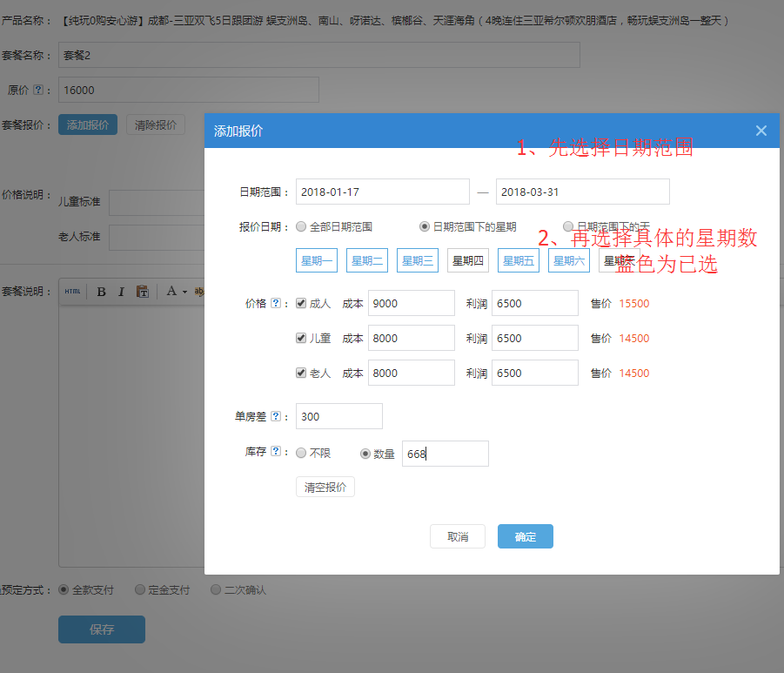This screenshot has width=784, height=673.
Task: Click the 清空报价 button
Action: coord(325,487)
